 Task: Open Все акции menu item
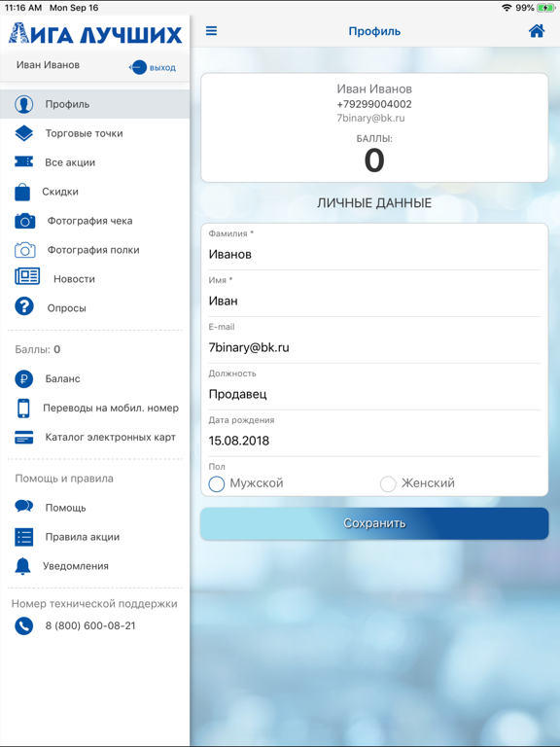(x=94, y=162)
